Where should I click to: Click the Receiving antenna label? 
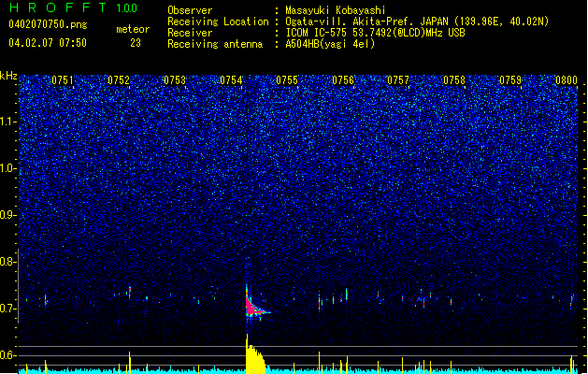tap(215, 44)
